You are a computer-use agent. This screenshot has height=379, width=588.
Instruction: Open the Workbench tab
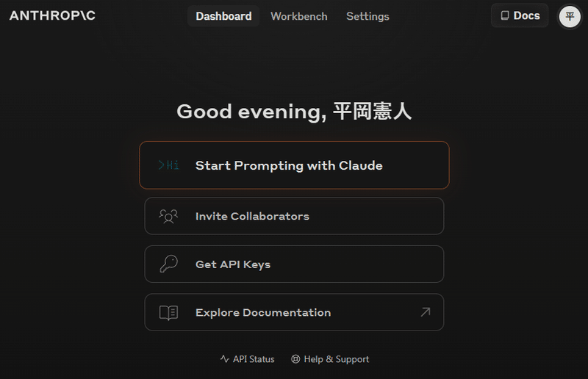pyautogui.click(x=299, y=16)
